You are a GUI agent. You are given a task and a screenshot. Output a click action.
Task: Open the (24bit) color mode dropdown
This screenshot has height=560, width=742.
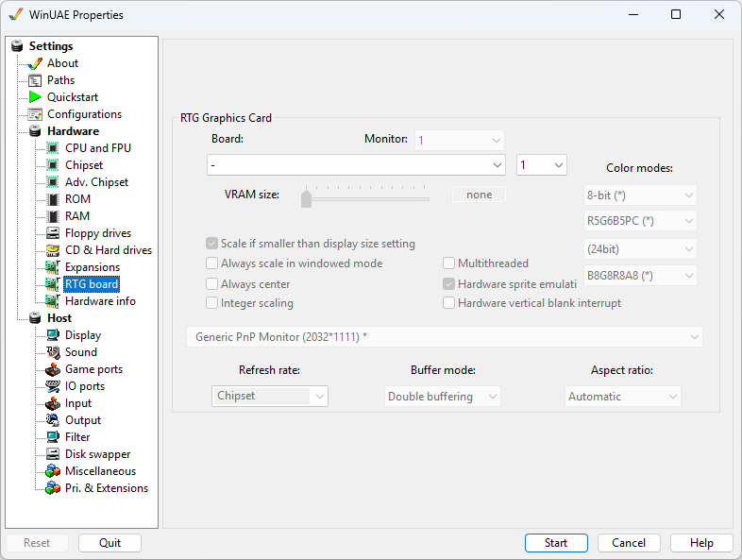click(640, 249)
